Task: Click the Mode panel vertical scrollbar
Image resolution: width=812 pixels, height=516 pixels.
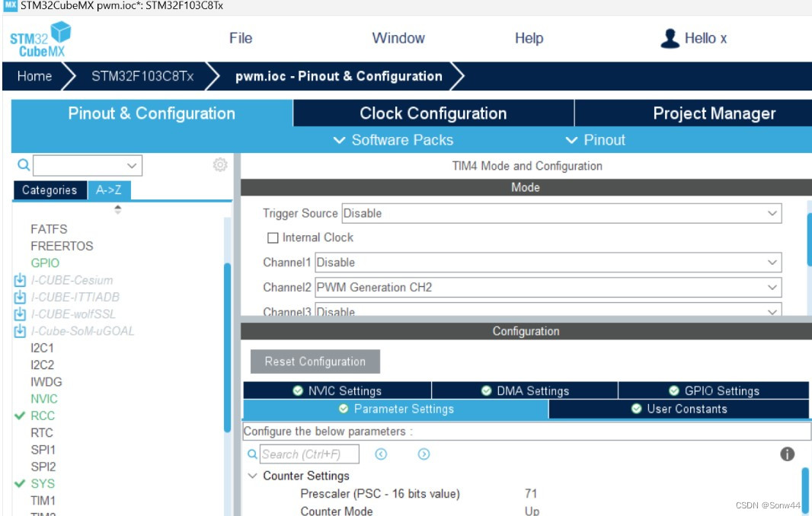Action: pyautogui.click(x=810, y=238)
